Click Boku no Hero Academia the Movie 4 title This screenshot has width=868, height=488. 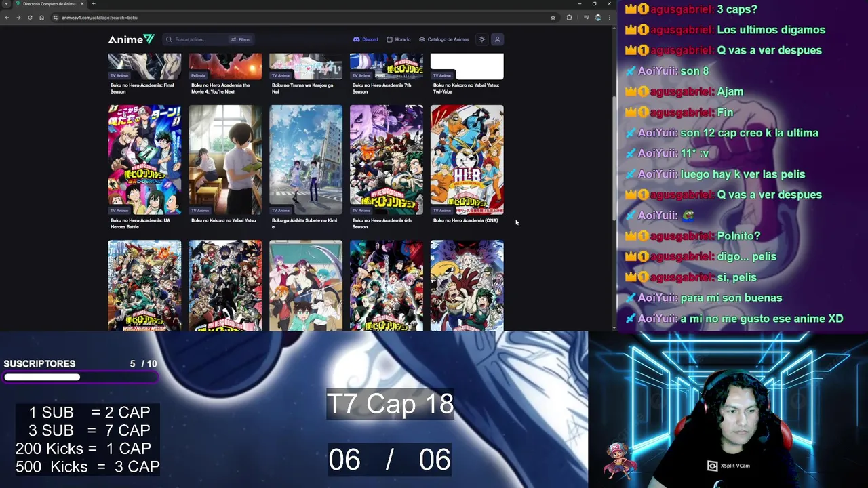coord(221,88)
